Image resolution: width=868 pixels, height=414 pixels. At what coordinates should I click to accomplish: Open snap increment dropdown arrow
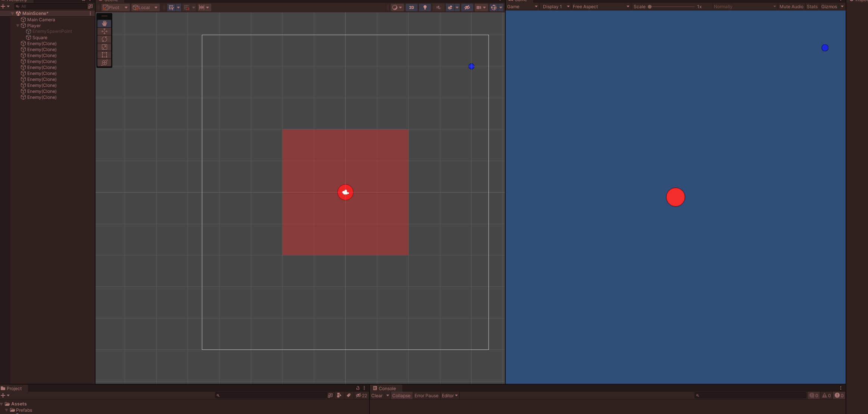click(x=207, y=7)
